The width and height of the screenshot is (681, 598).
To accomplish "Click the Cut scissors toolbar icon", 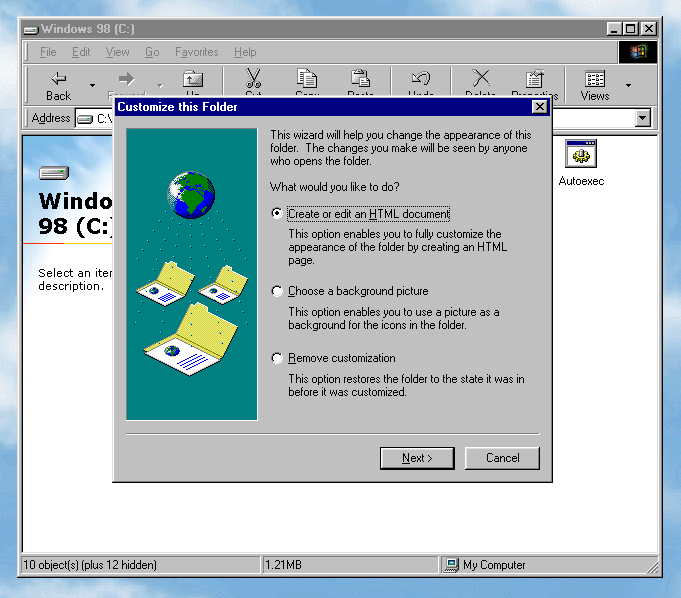I will click(x=253, y=78).
